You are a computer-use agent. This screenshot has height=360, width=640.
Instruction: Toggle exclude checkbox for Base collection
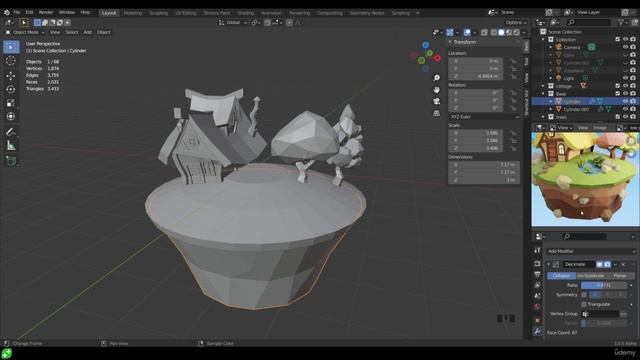pyautogui.click(x=618, y=93)
